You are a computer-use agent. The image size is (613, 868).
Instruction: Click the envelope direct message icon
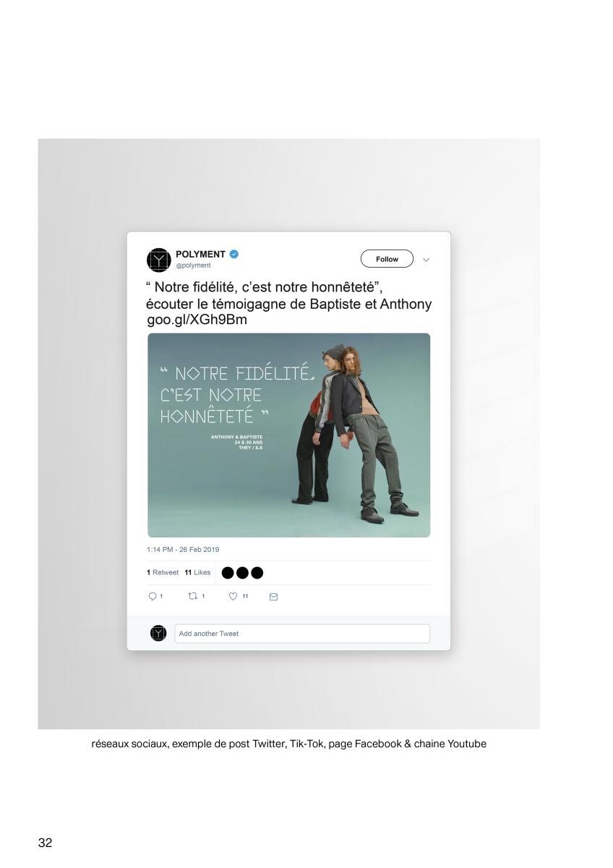click(273, 597)
